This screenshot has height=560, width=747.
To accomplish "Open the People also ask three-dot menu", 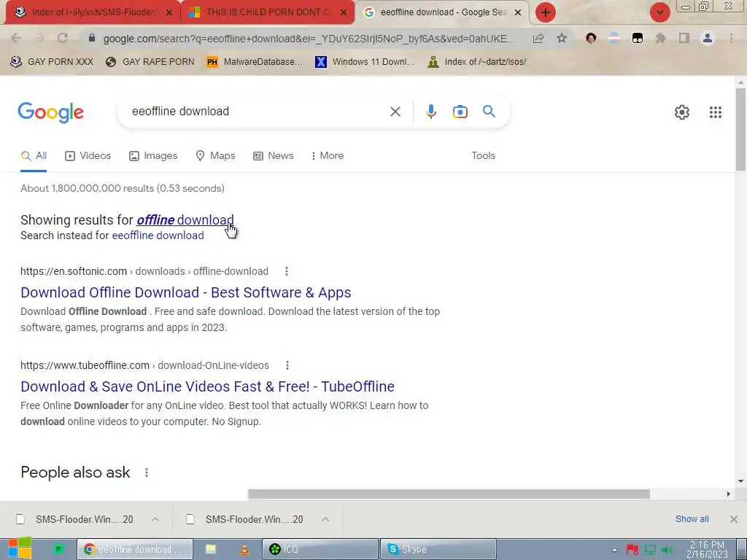I will click(x=146, y=472).
